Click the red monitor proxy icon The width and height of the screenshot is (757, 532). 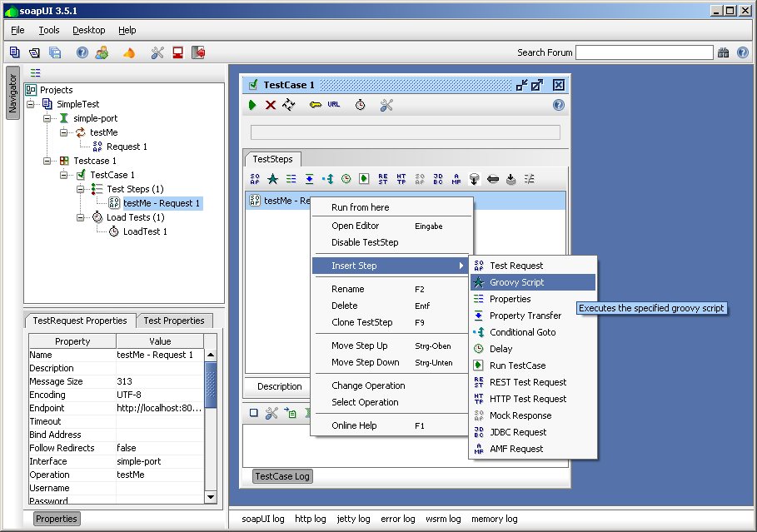pos(177,52)
